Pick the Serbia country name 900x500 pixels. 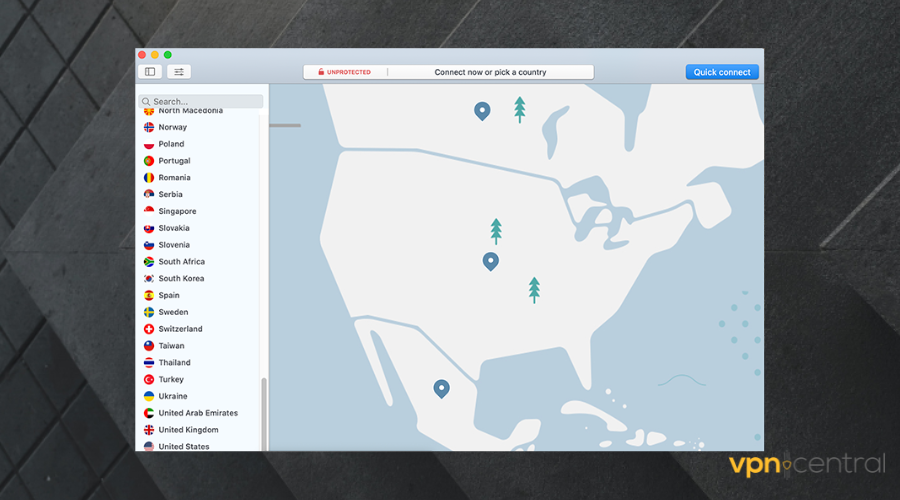click(x=170, y=194)
